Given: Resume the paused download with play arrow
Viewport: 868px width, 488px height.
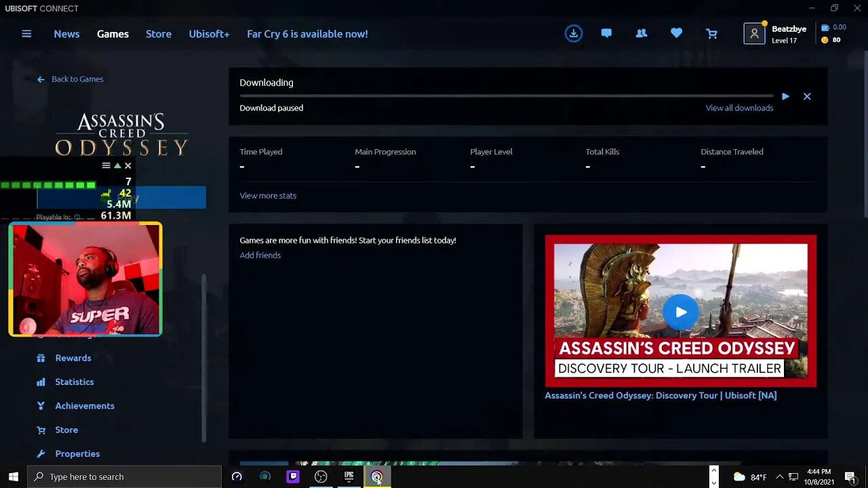Looking at the screenshot, I should pyautogui.click(x=785, y=96).
